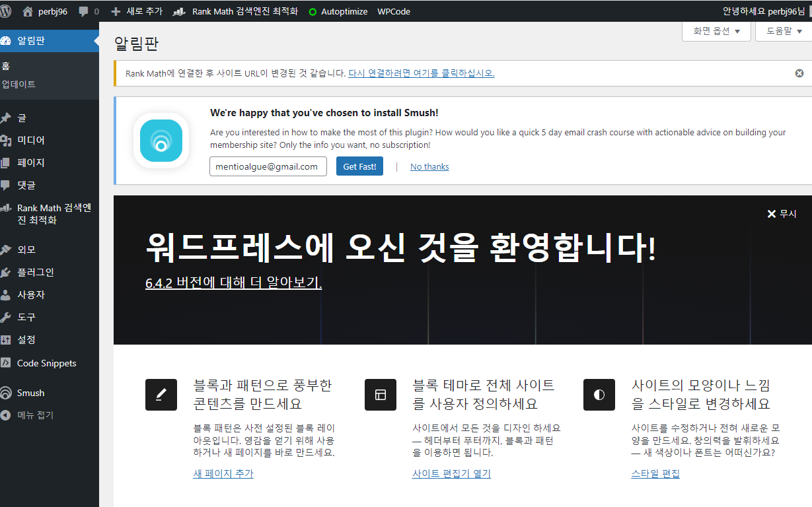Open the 글 menu label
Viewport: 812px width, 507px height.
tap(22, 118)
